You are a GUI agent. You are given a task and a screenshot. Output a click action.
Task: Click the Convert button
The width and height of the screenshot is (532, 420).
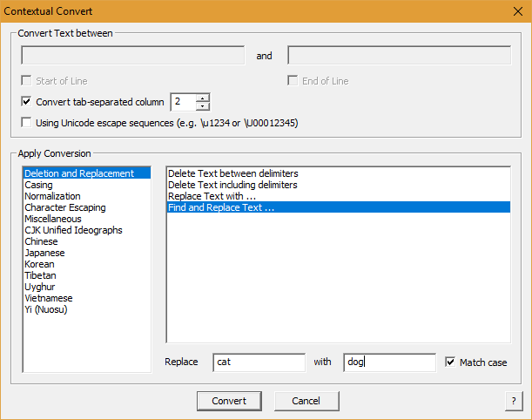(x=229, y=401)
